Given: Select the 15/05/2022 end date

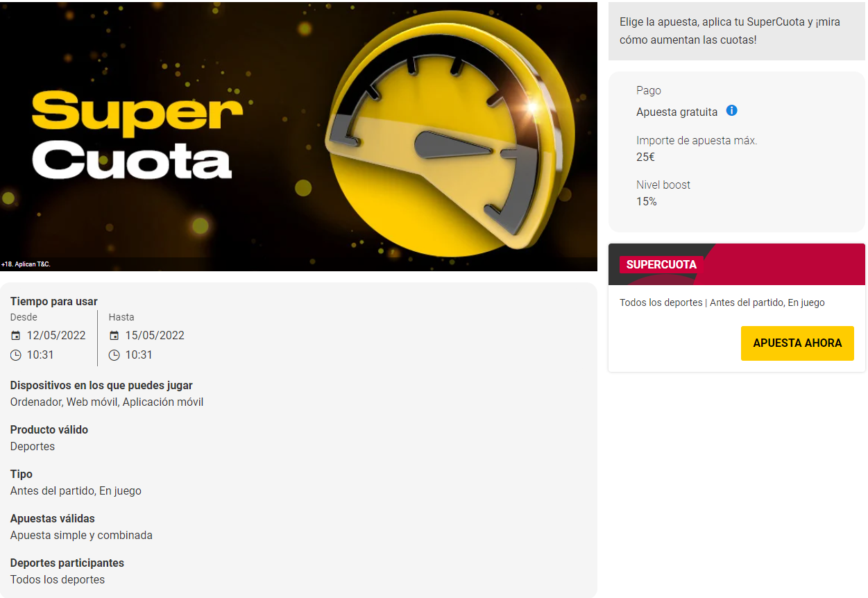Looking at the screenshot, I should tap(155, 336).
